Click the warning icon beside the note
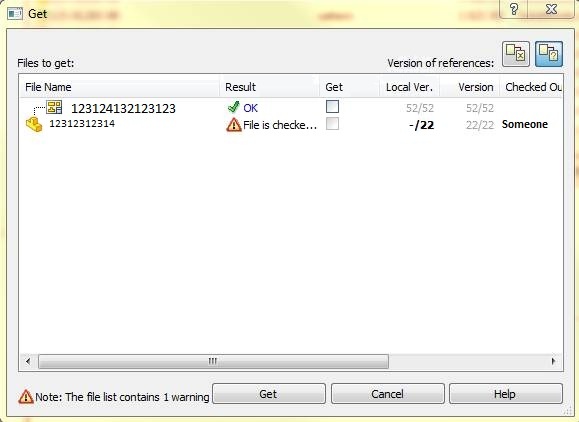The height and width of the screenshot is (422, 579). [25, 397]
